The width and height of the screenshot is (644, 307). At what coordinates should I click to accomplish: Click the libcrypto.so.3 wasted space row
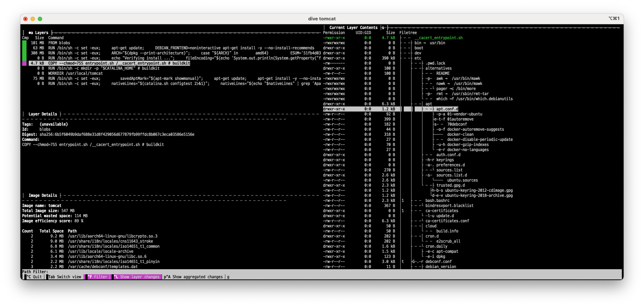90,236
